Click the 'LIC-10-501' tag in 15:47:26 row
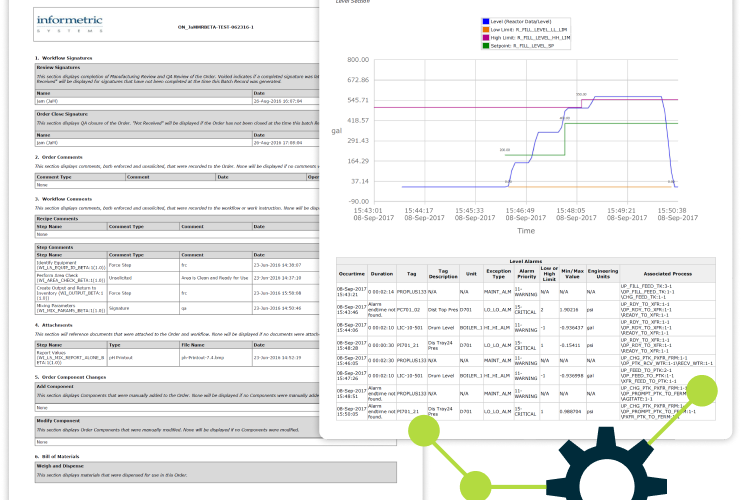Screen dimensions: 741x500 pos(412,376)
